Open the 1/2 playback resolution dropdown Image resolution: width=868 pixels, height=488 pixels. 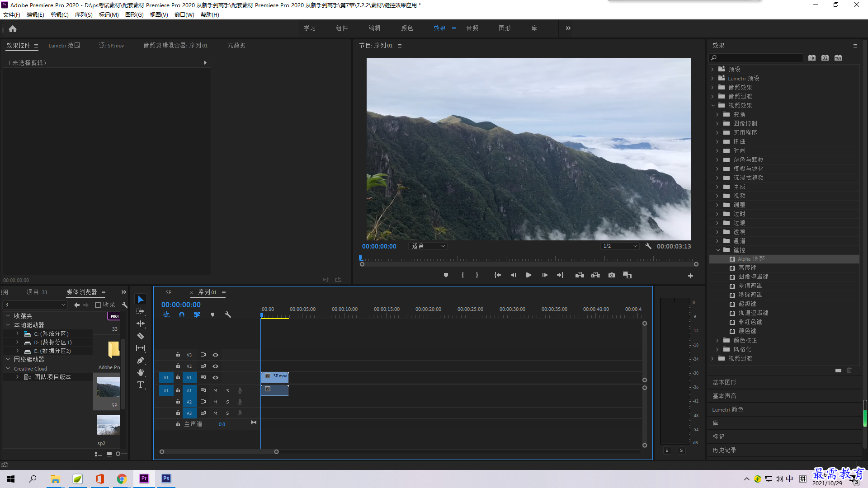620,246
